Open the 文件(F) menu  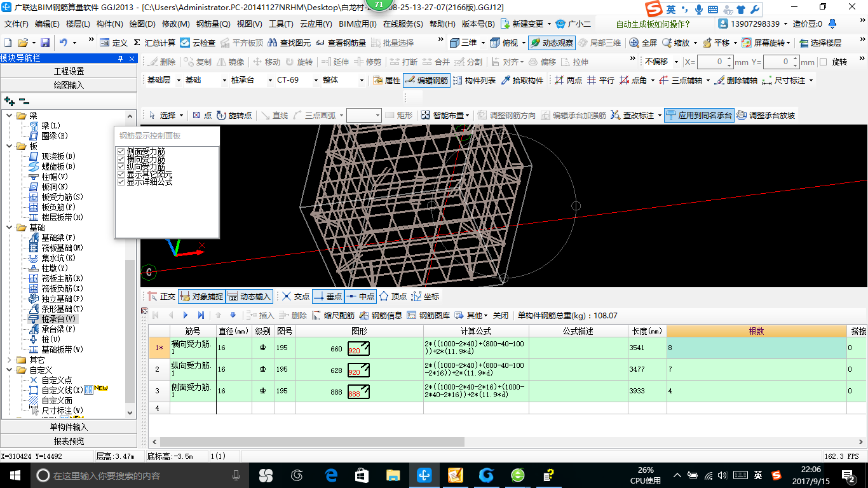(17, 24)
